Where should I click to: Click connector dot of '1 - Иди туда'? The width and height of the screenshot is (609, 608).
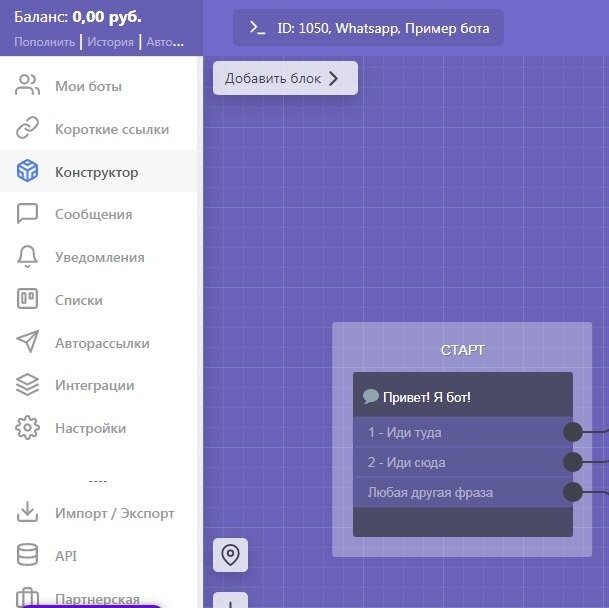(572, 432)
